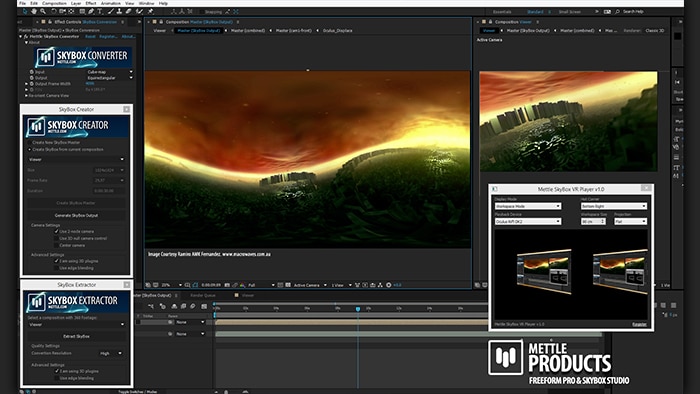Enable edge blending in SkyBox Creator
The image size is (700, 394).
pyautogui.click(x=56, y=268)
